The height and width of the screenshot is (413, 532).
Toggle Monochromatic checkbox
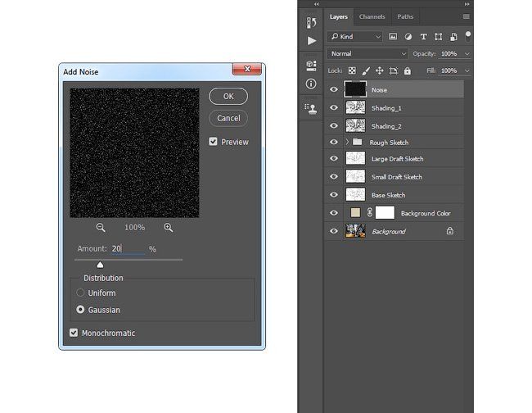click(x=74, y=333)
